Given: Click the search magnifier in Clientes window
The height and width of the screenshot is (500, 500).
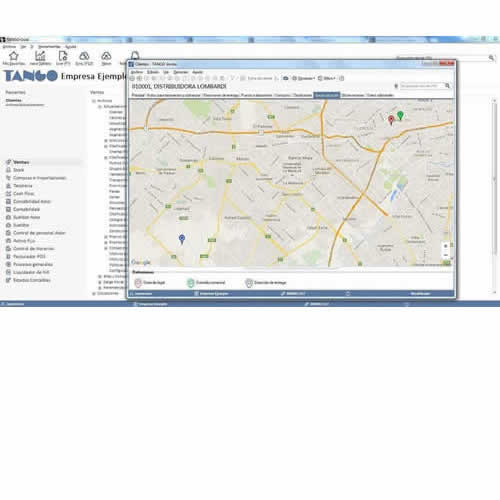Looking at the screenshot, I should click(447, 86).
